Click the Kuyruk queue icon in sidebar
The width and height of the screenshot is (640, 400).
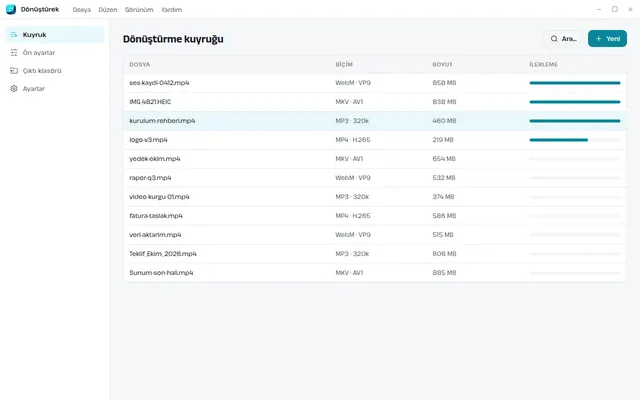[14, 35]
